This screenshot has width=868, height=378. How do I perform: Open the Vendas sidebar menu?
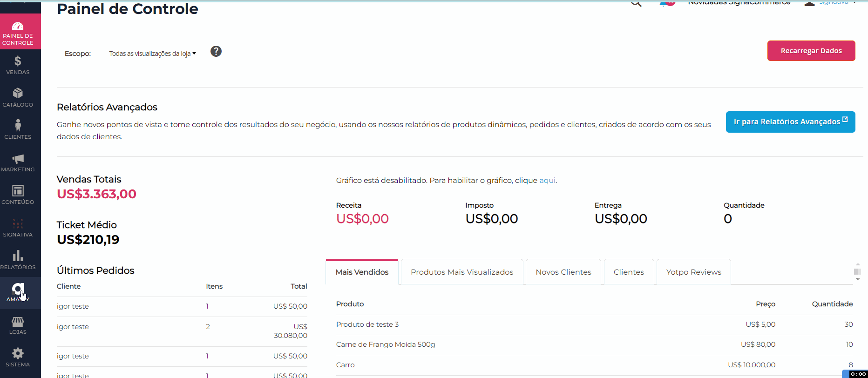click(x=18, y=65)
